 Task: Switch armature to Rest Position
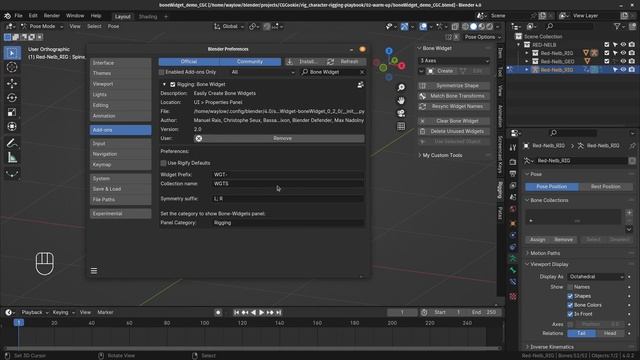(605, 187)
